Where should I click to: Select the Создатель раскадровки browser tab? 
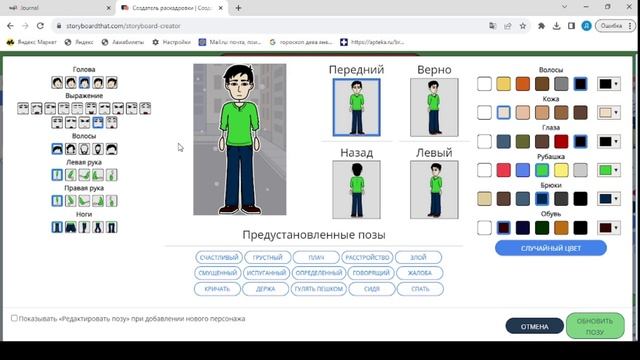pos(172,8)
